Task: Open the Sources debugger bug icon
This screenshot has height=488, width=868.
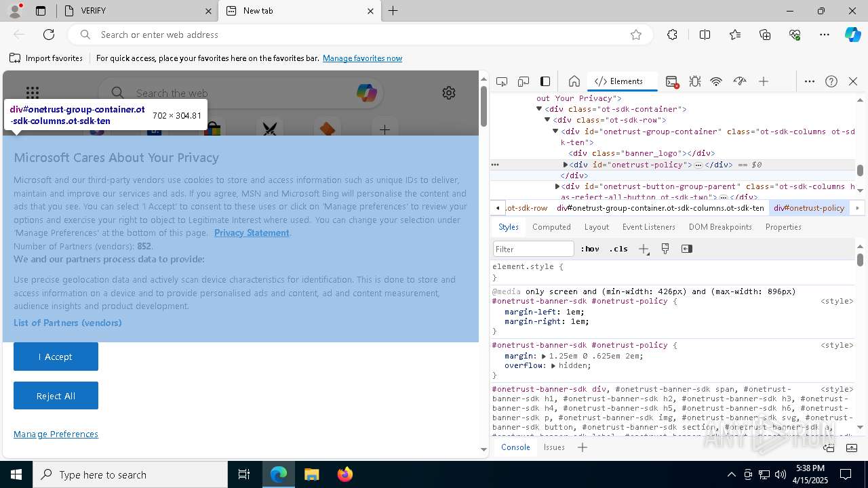Action: point(694,81)
